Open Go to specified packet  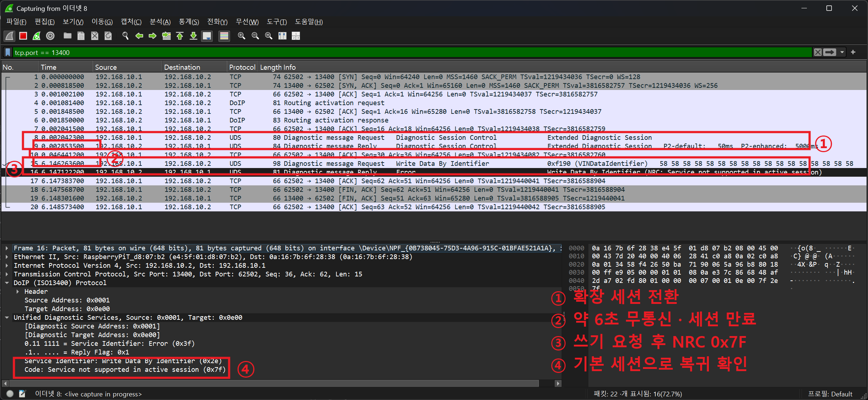(x=166, y=36)
